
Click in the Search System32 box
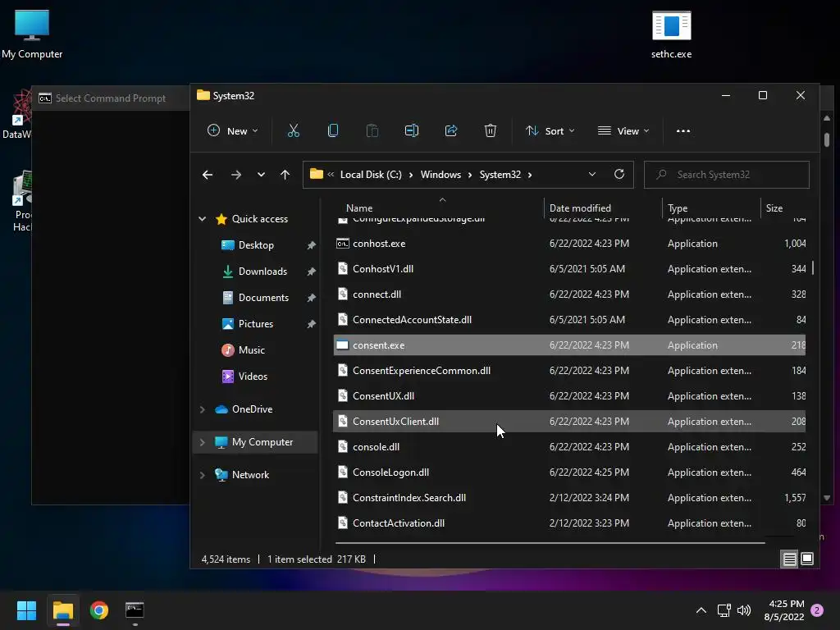[x=727, y=175]
